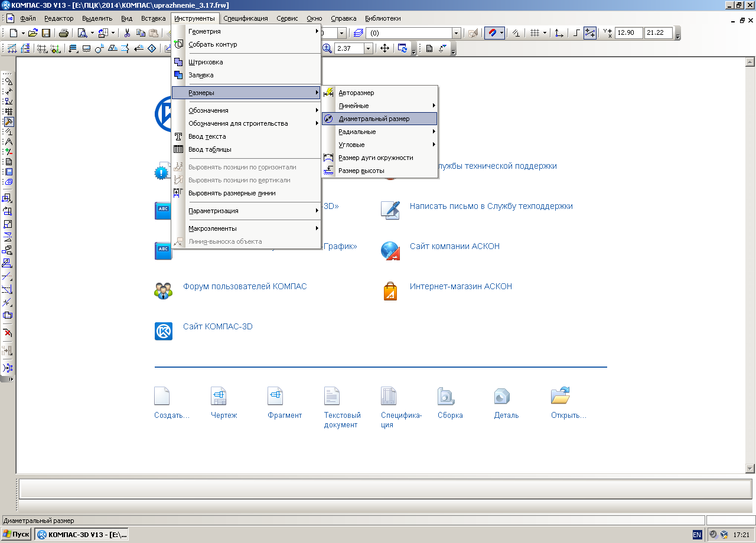
Task: Open the Форум пользователей КОМПАС link
Action: coord(245,286)
